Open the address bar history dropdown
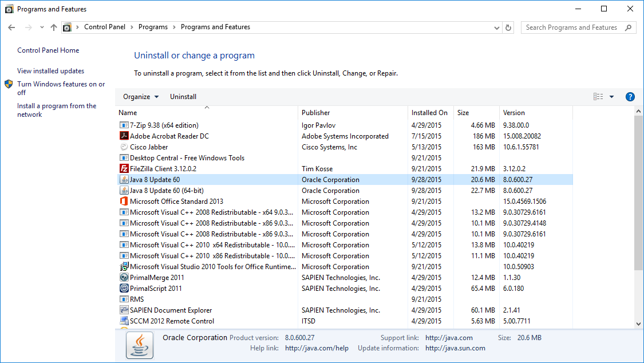This screenshot has height=363, width=644. tap(496, 27)
